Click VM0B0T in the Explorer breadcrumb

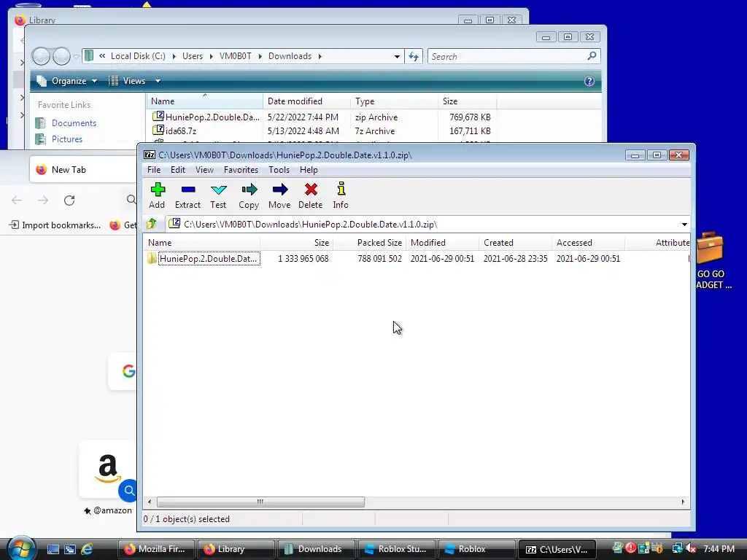(x=235, y=56)
